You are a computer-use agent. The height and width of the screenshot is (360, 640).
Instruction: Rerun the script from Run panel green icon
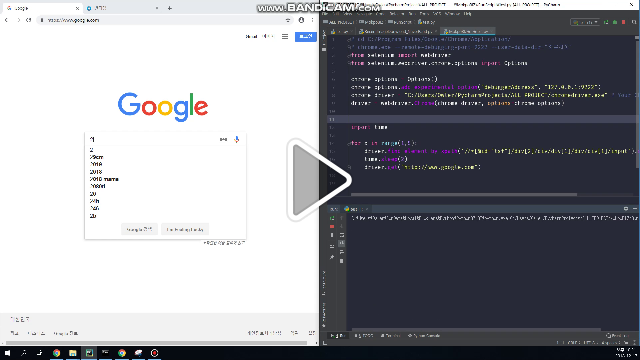click(332, 218)
